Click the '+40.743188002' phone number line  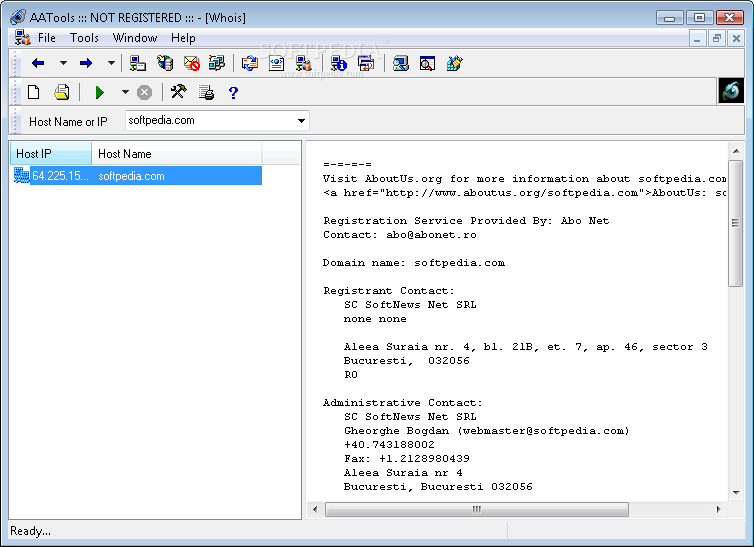pyautogui.click(x=389, y=445)
